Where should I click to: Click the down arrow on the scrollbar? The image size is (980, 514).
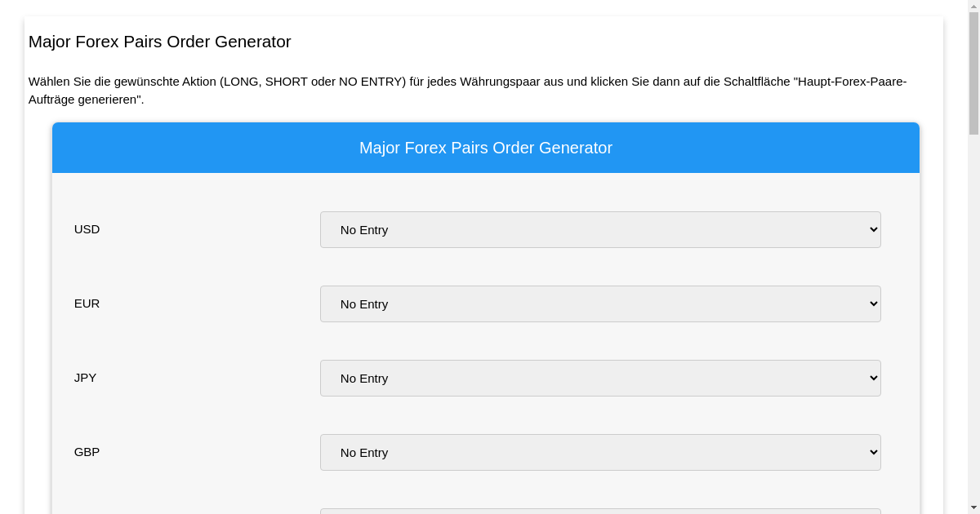coord(975,508)
